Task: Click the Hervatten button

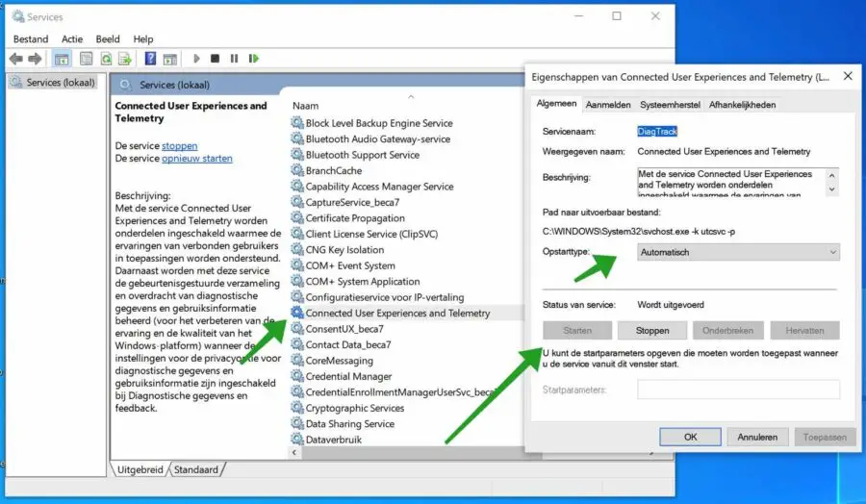Action: 804,330
